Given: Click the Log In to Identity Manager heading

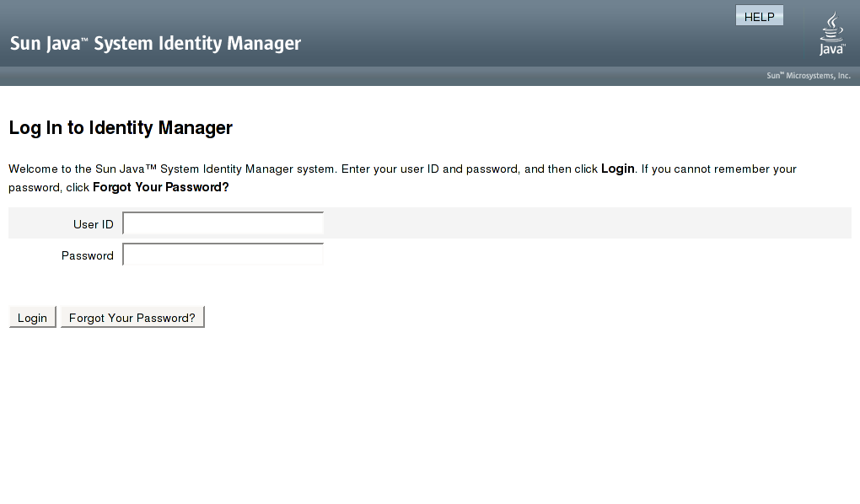Looking at the screenshot, I should pyautogui.click(x=121, y=128).
